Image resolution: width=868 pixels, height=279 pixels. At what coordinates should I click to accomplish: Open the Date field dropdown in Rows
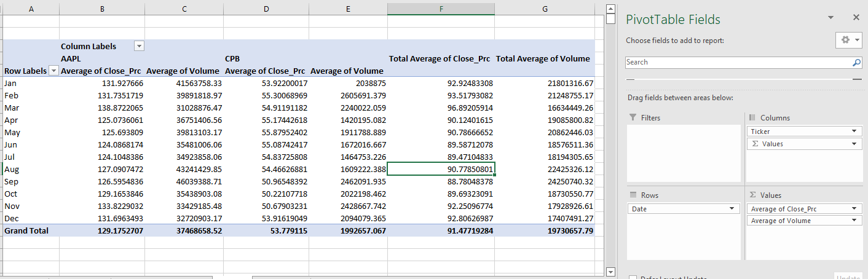pyautogui.click(x=731, y=209)
